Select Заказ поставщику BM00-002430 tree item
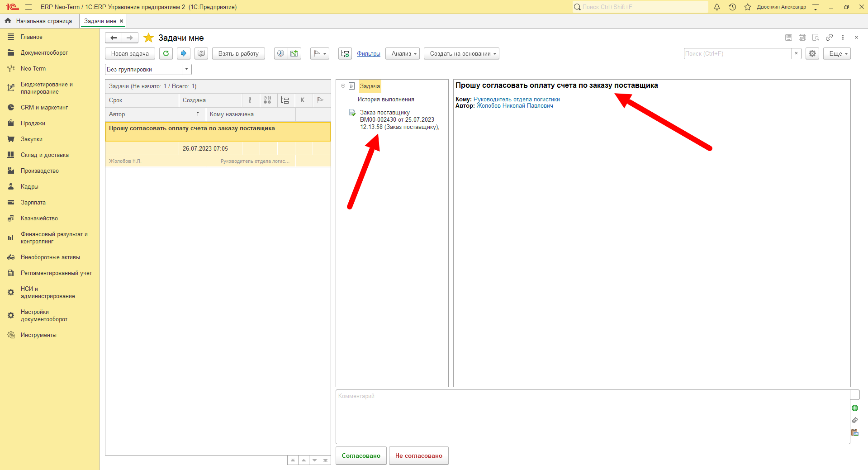Image resolution: width=868 pixels, height=470 pixels. click(x=399, y=119)
